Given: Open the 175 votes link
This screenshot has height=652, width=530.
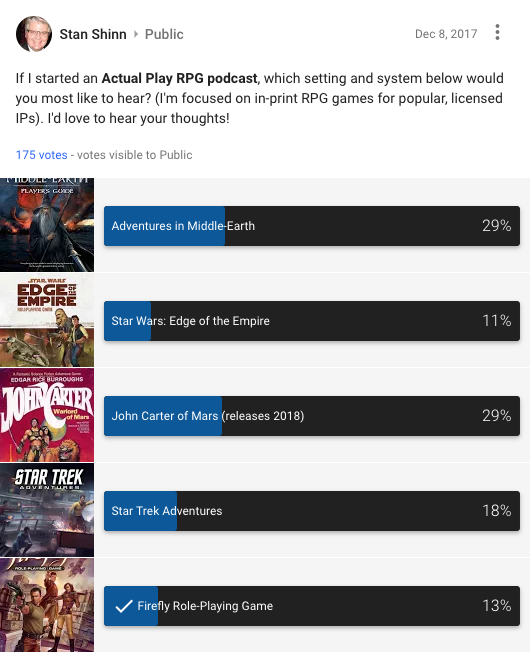Looking at the screenshot, I should pos(42,155).
